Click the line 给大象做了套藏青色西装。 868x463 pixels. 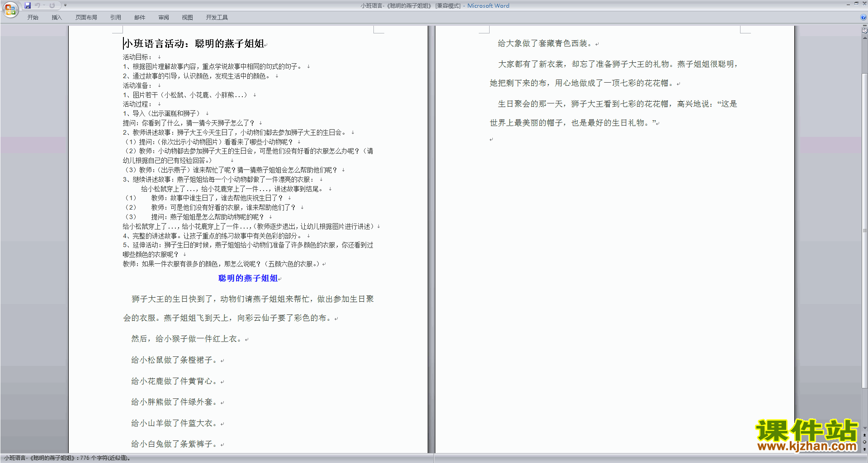pos(546,43)
